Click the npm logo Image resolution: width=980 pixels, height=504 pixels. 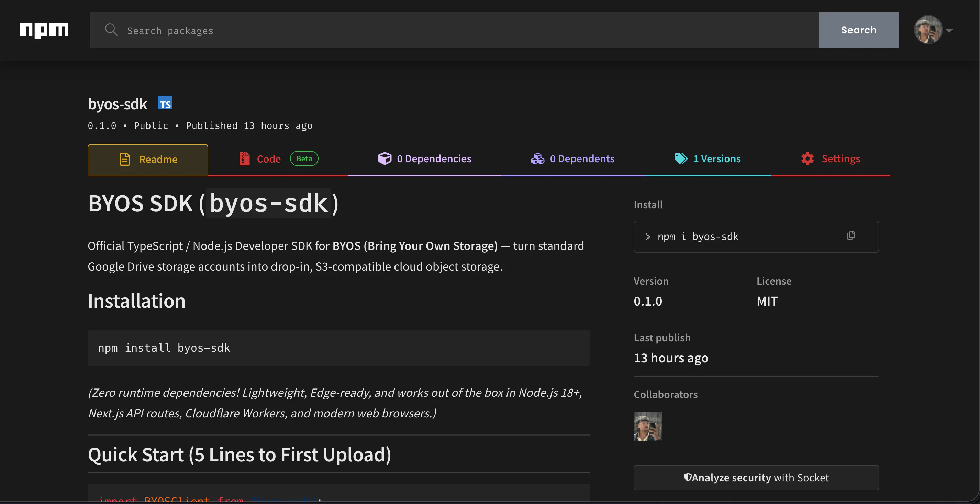[x=44, y=30]
